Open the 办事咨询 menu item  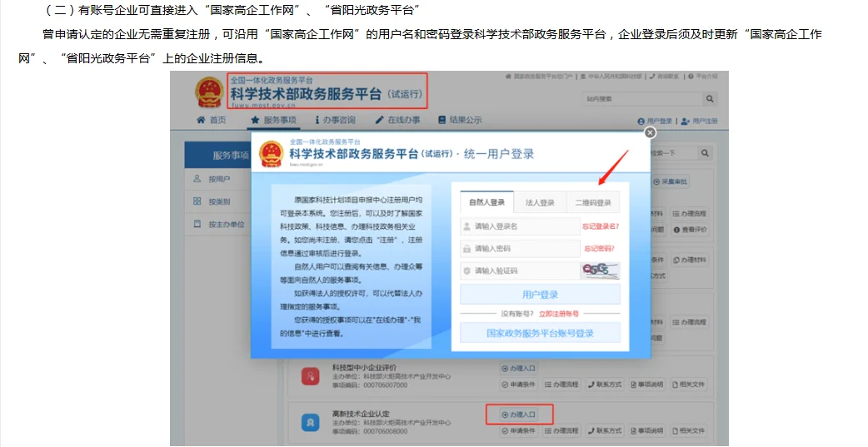pyautogui.click(x=335, y=120)
